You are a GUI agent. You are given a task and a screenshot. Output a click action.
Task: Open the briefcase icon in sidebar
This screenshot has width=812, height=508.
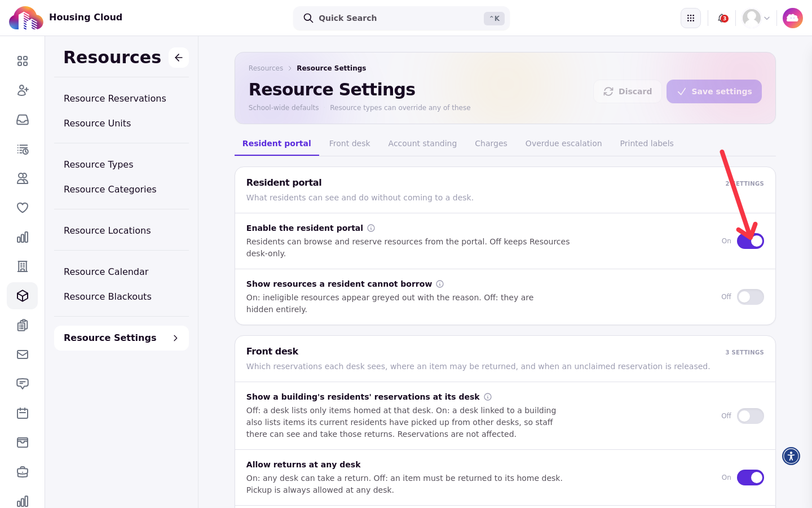[23, 472]
